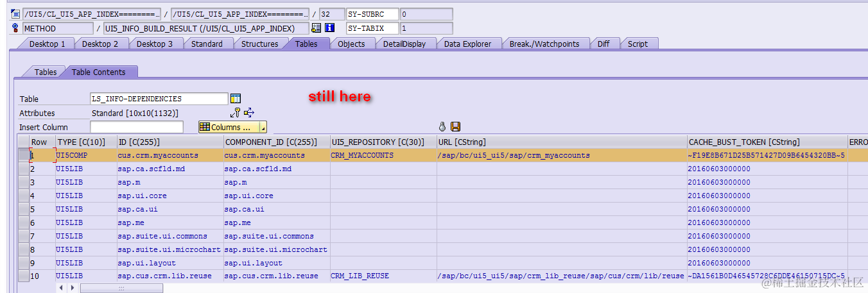Click the table select-all corner cell

click(23, 142)
